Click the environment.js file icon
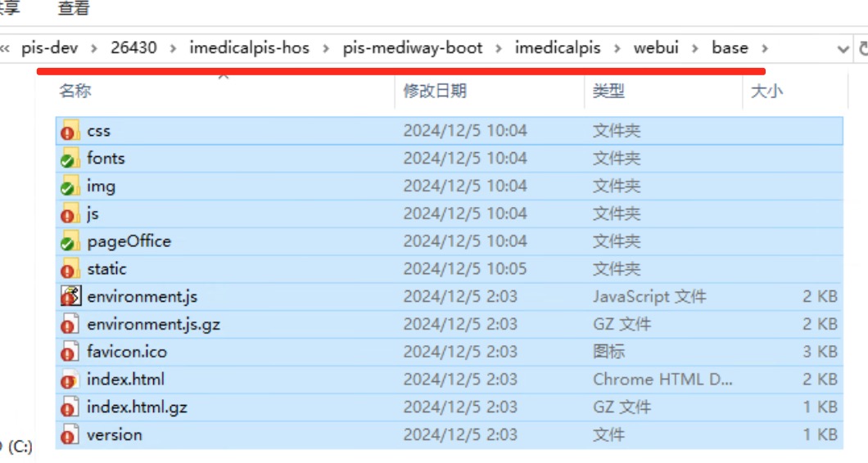Image resolution: width=868 pixels, height=463 pixels. click(x=70, y=297)
